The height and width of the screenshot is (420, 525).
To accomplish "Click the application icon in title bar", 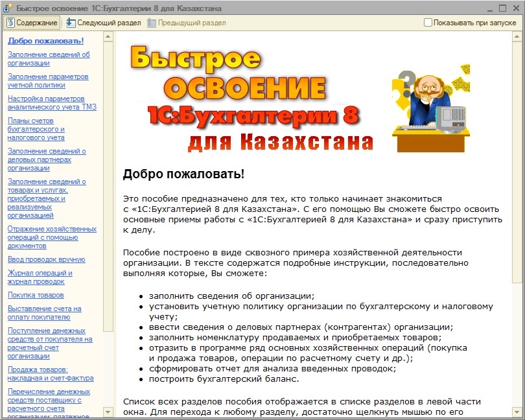I will [x=8, y=8].
